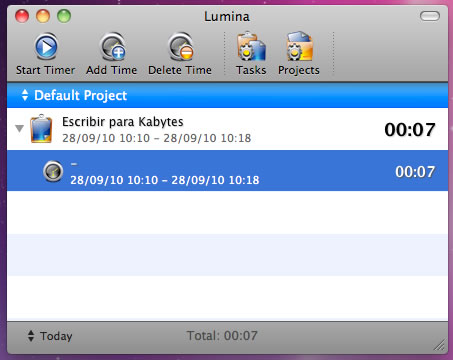Click the selected entry's 00:07 duration

tap(415, 172)
